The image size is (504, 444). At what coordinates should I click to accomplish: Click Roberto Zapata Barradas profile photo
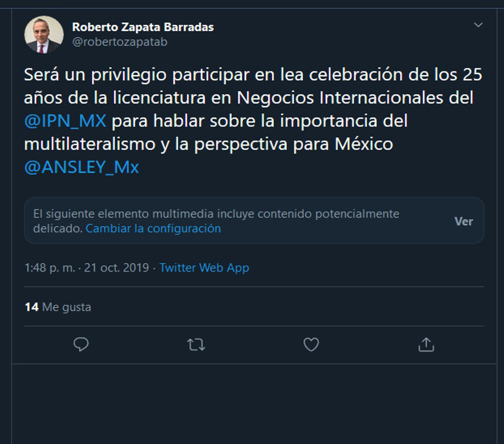[44, 34]
